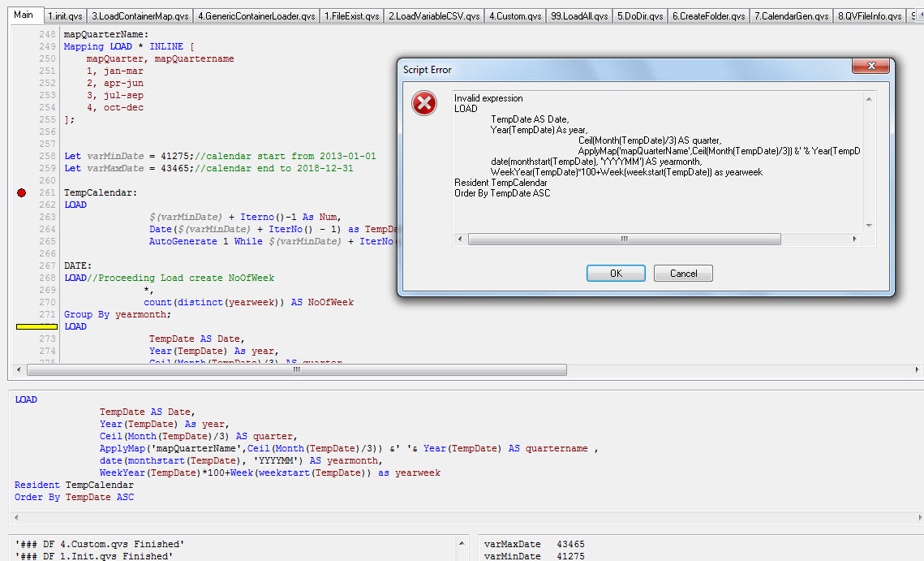924x561 pixels.
Task: Click script editor scroll right arrow
Action: point(917,370)
